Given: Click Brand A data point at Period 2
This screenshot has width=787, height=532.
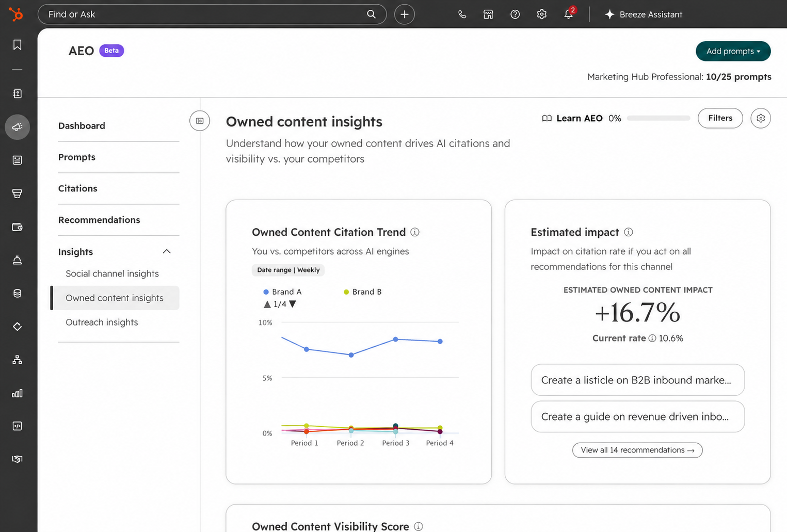Looking at the screenshot, I should coord(351,355).
